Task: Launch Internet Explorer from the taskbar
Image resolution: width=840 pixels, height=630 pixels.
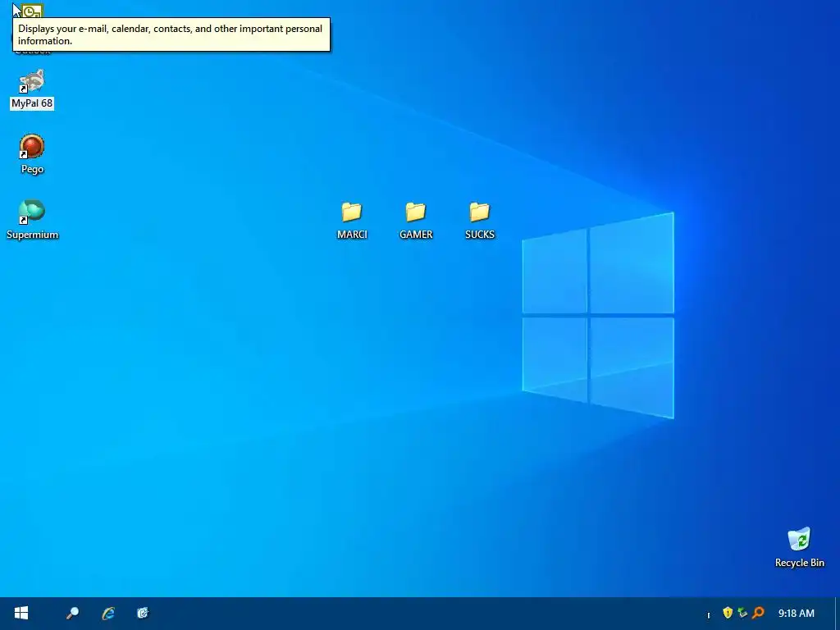Action: coord(108,614)
